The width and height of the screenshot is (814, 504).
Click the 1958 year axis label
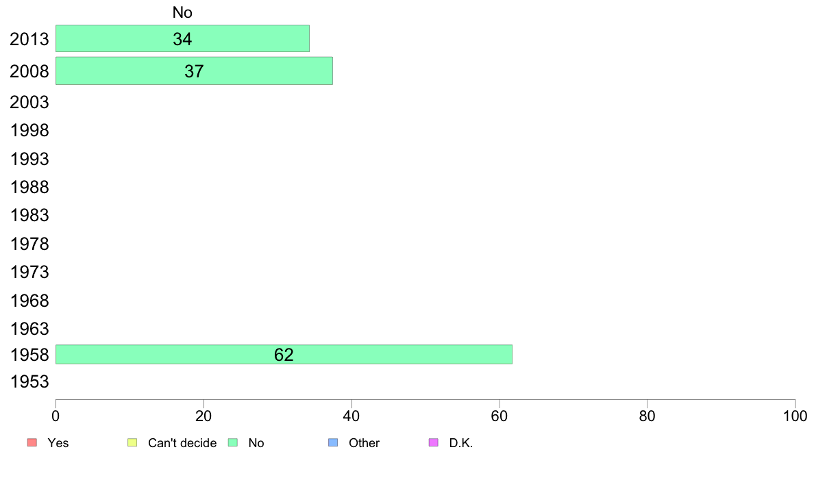29,355
